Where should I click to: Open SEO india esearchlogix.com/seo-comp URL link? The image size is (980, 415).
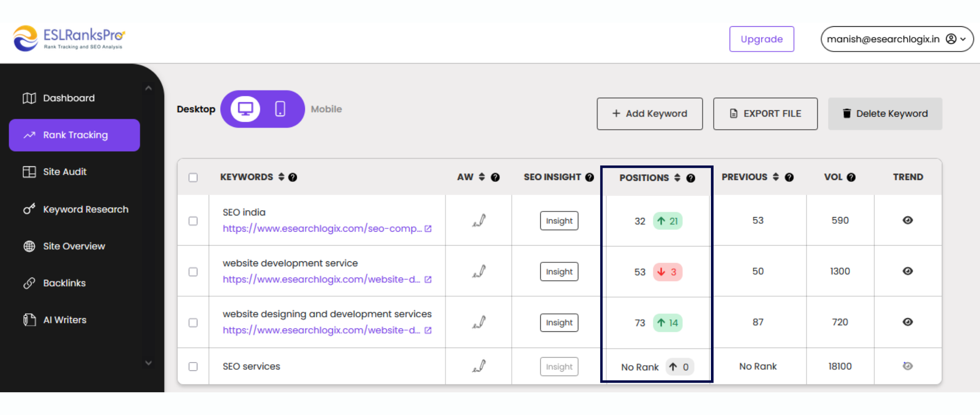coord(322,229)
